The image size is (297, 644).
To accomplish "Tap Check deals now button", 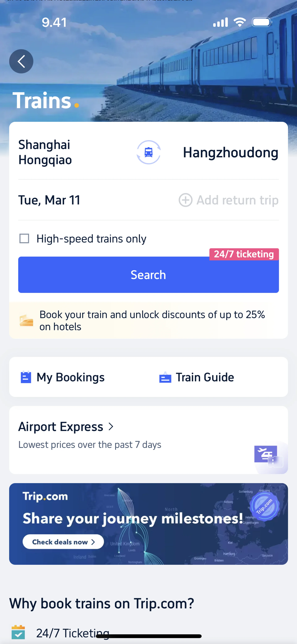I will pos(63,542).
